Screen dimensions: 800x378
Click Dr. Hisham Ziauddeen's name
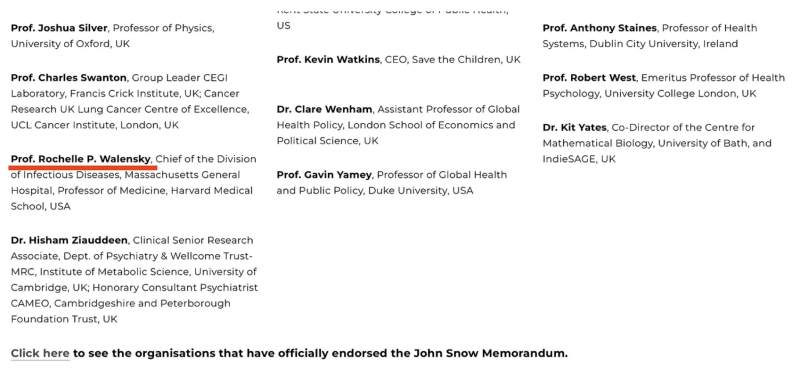(69, 240)
